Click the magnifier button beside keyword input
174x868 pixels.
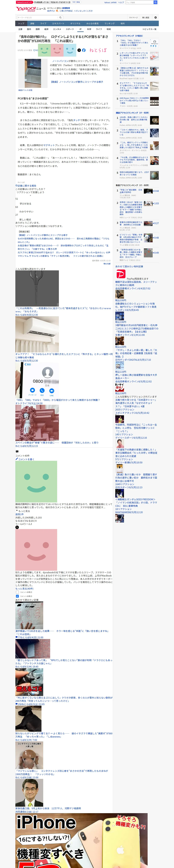coord(60,18)
